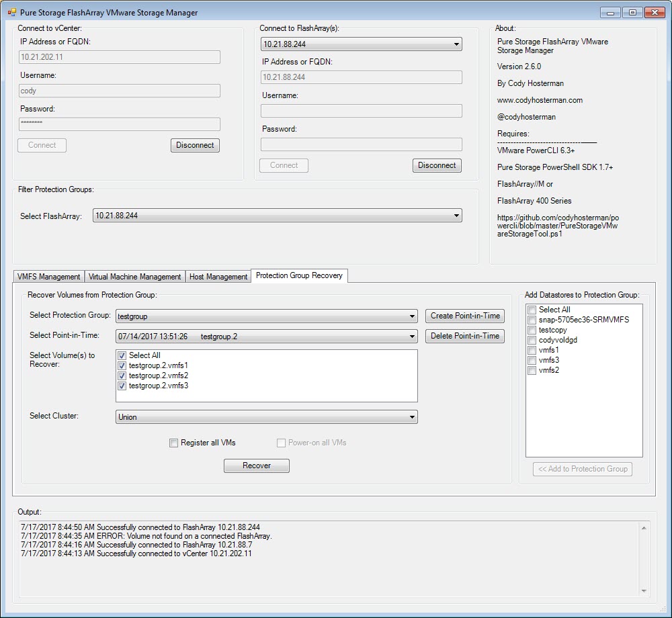672x618 pixels.
Task: Click FlashArray IP Address or FQDN field
Action: click(362, 77)
